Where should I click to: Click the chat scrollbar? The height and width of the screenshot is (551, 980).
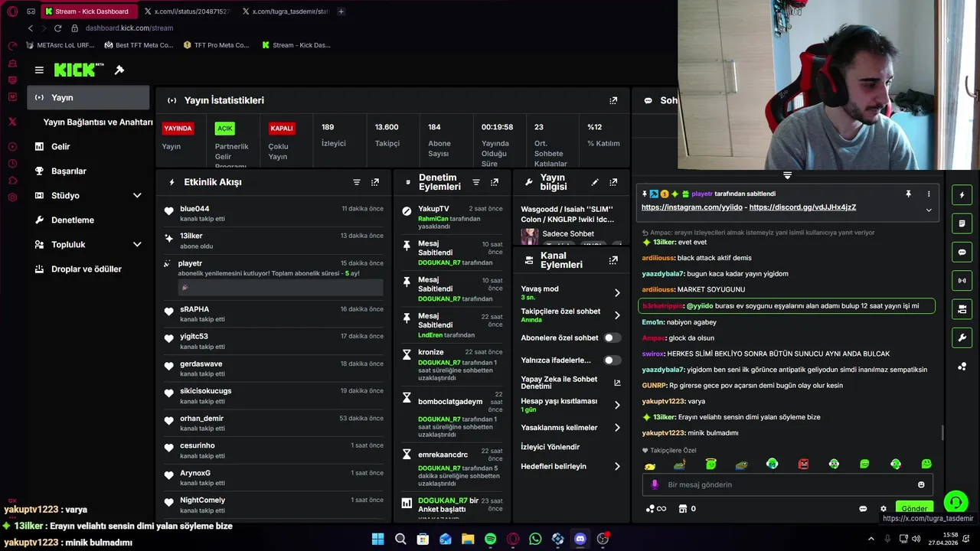[942, 432]
